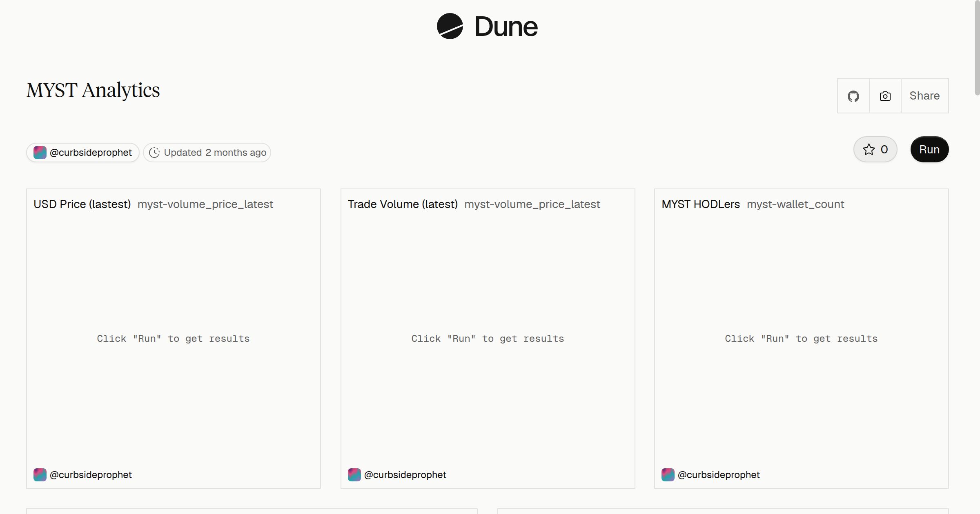The image size is (980, 514).
Task: Click @curbsideprophet in MYST HODLers panel footer
Action: (719, 475)
